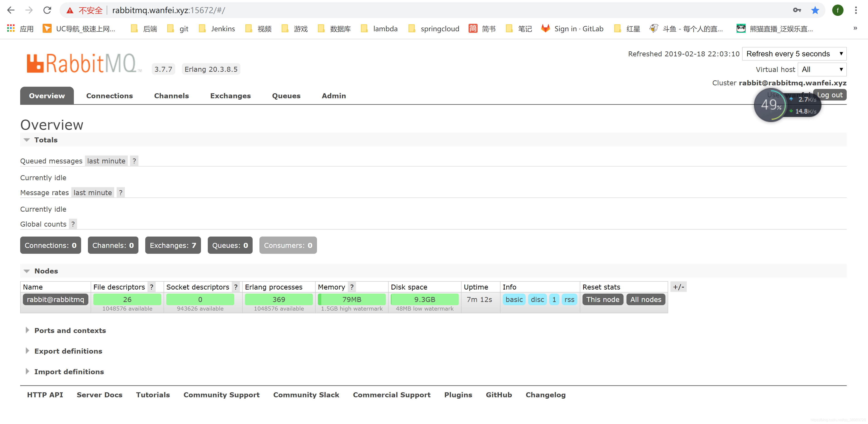Open the GitLab sign-in bookmark
Viewport: 868px width, 424px height.
point(572,29)
